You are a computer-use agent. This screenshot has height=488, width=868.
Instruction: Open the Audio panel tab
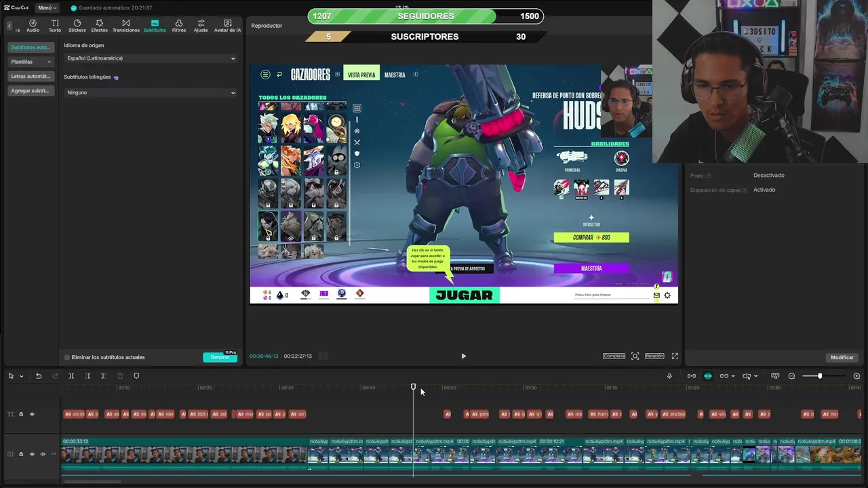(x=33, y=26)
